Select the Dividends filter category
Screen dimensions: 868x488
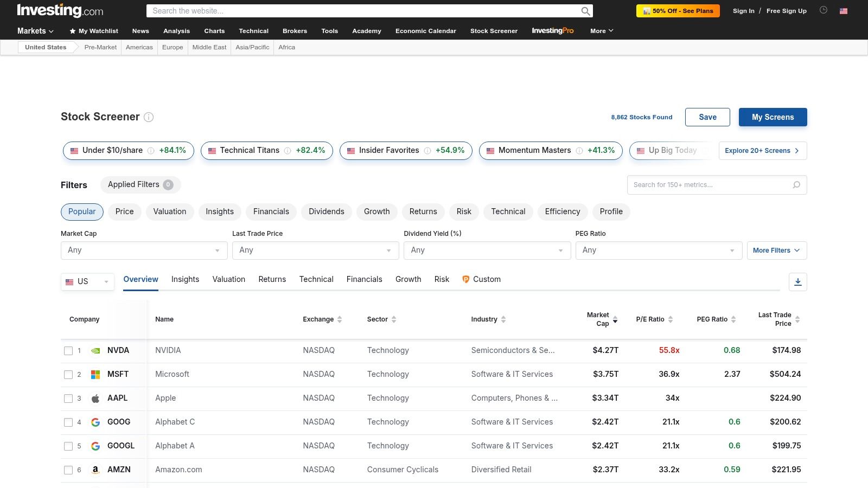click(327, 211)
